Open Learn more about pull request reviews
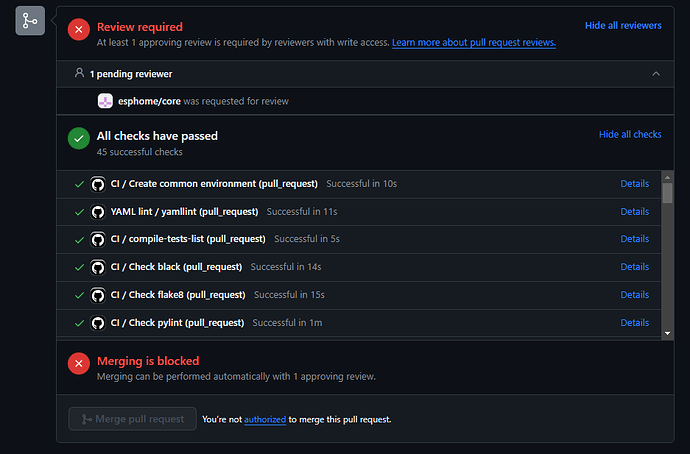 (474, 43)
